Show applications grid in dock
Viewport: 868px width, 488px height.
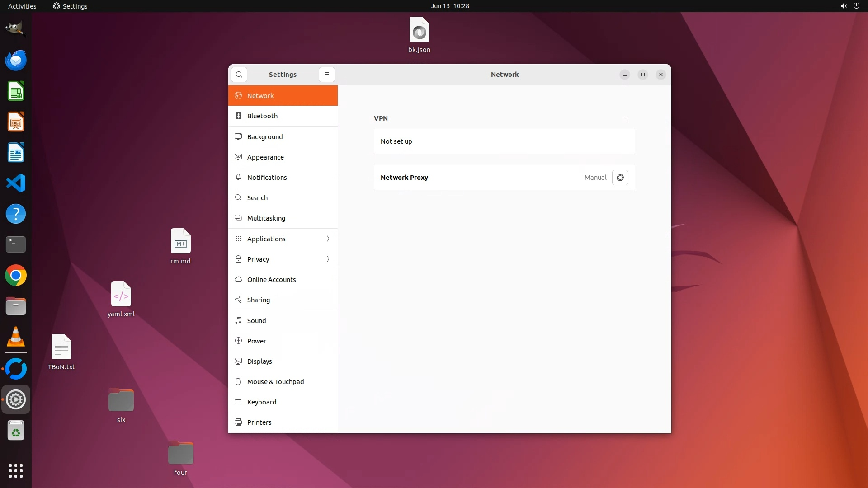click(16, 470)
